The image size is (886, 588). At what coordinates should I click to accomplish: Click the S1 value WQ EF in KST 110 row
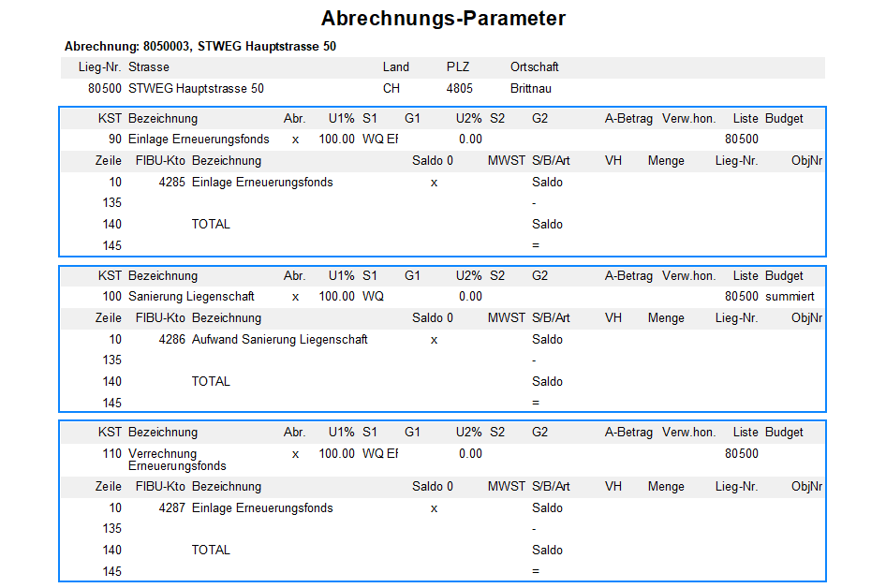point(380,453)
